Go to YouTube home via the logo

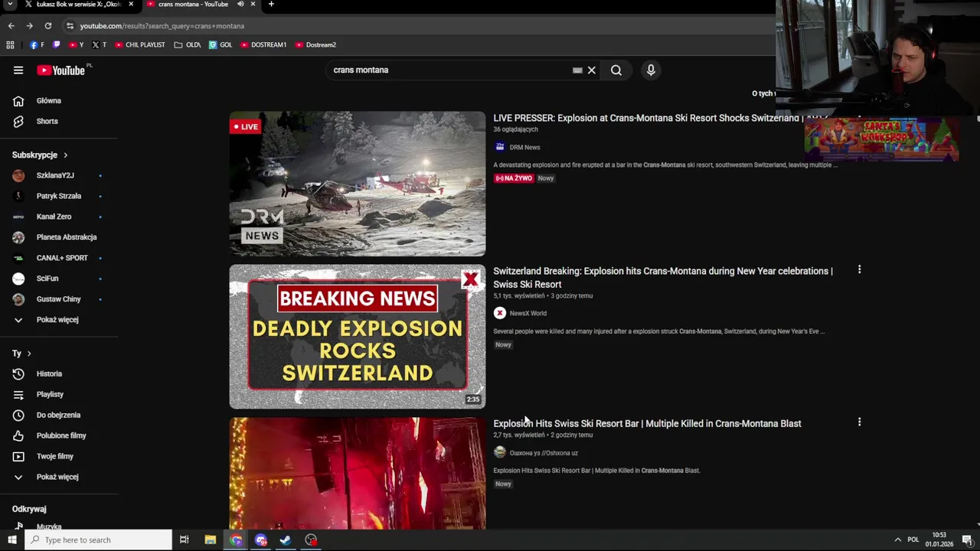[x=60, y=70]
